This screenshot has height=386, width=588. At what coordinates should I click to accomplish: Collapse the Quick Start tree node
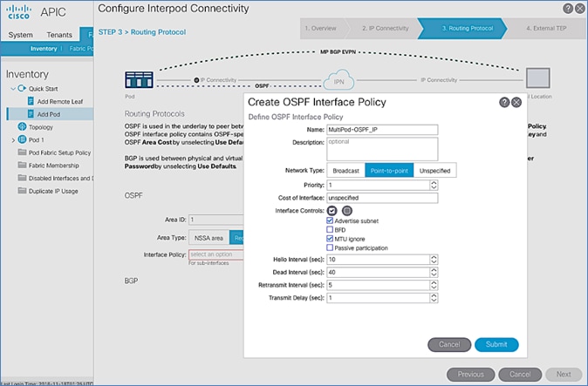tap(13, 89)
